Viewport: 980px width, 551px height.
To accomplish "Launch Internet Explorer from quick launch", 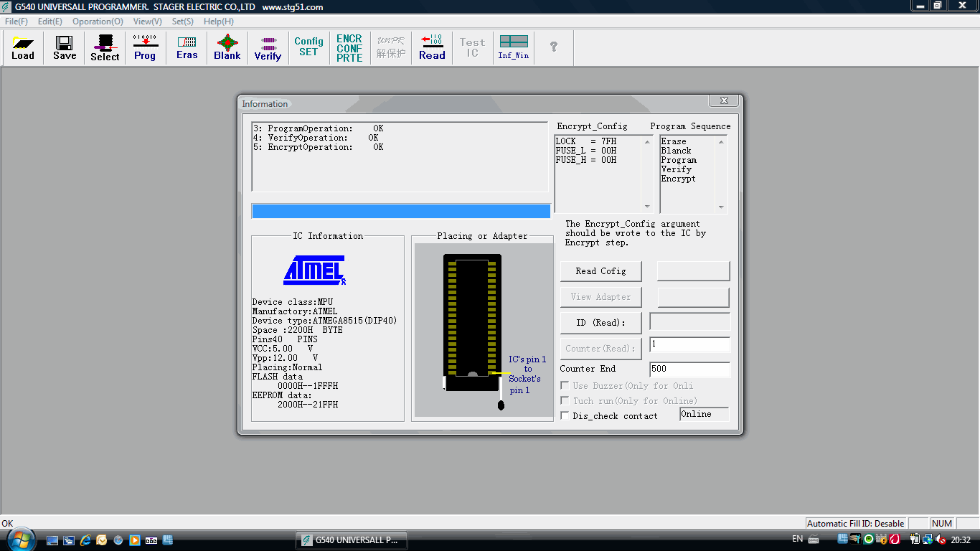I will click(x=85, y=540).
